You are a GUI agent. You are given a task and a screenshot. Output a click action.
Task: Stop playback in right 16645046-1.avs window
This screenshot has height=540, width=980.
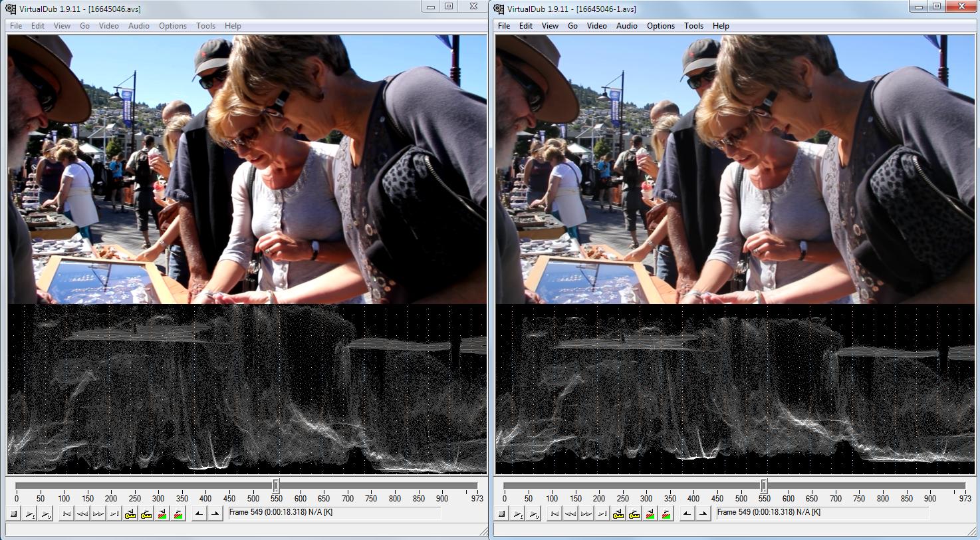coord(501,513)
